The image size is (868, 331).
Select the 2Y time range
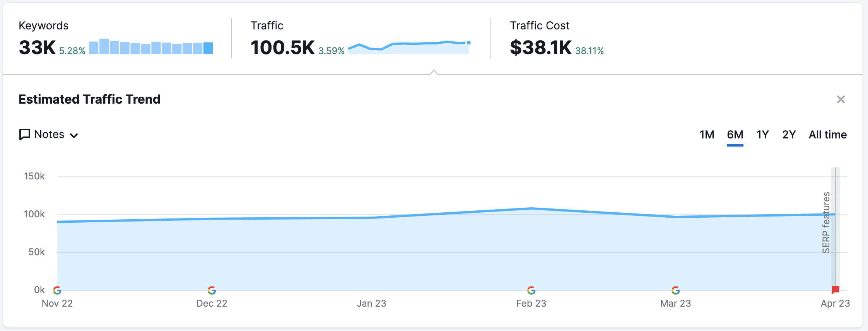(789, 135)
